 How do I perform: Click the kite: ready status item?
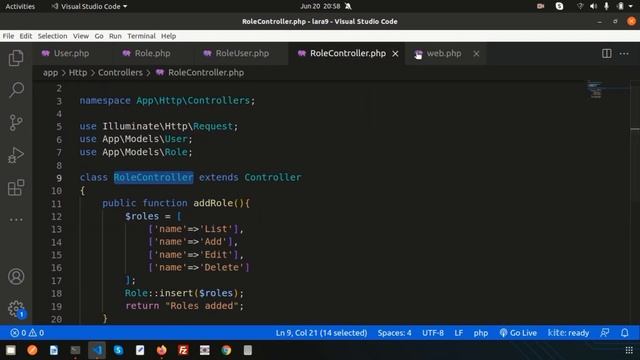coord(568,333)
